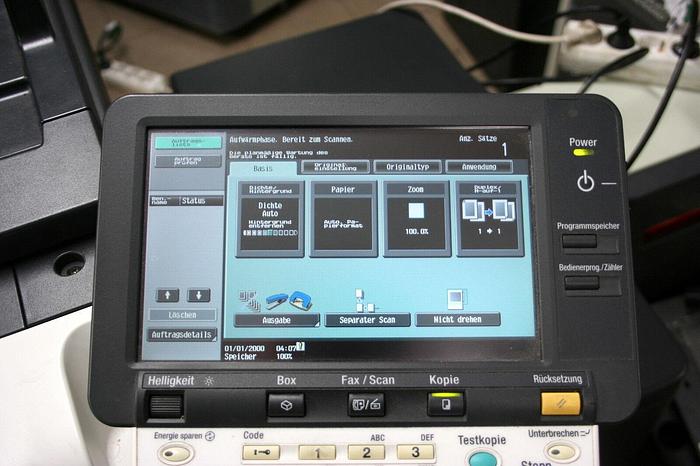Tap the Auftrag prüfen button
The height and width of the screenshot is (466, 700).
pos(188,161)
